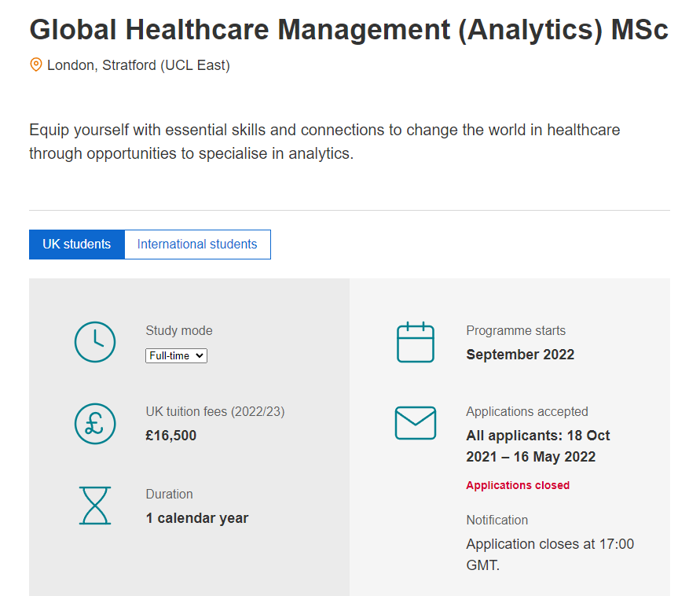Click the calendar Programme starts icon
Viewport: 700px width, 596px height.
415,342
